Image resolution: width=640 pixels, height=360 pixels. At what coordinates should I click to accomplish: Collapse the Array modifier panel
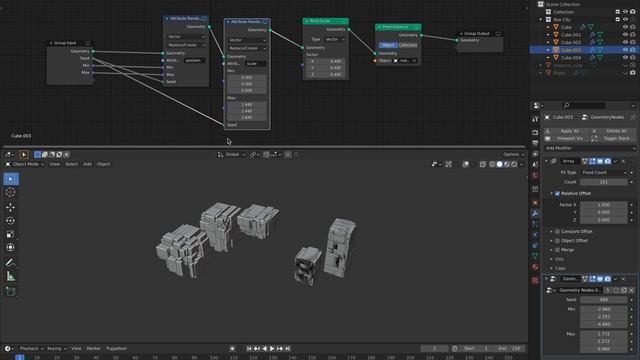546,162
